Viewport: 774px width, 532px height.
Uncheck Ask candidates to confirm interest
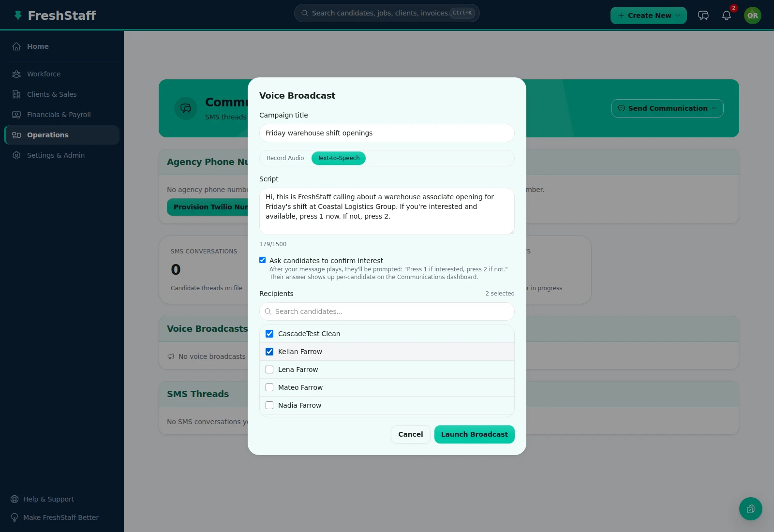(x=263, y=260)
